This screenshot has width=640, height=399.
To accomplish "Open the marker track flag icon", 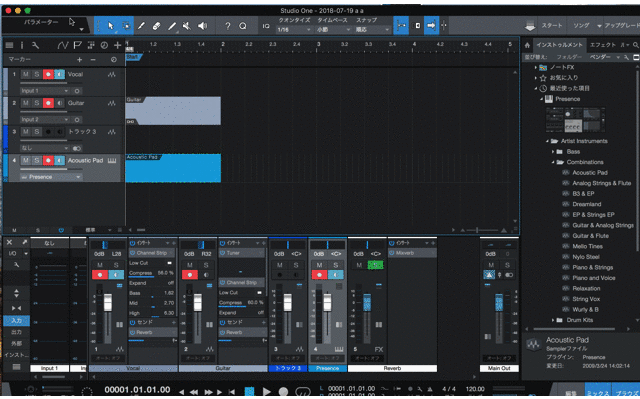I will tap(77, 45).
